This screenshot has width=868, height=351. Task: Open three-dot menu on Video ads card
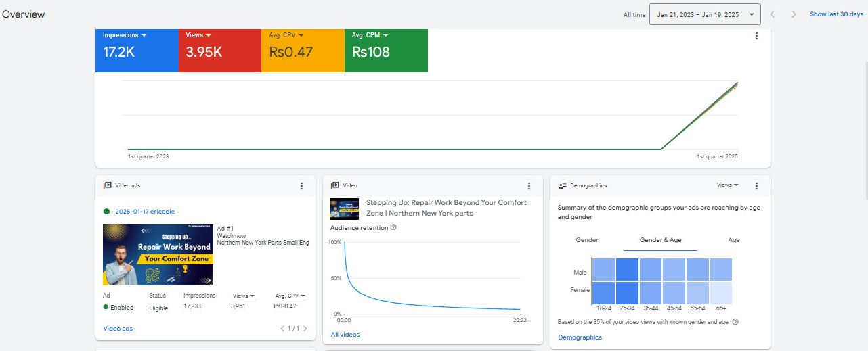tap(302, 186)
